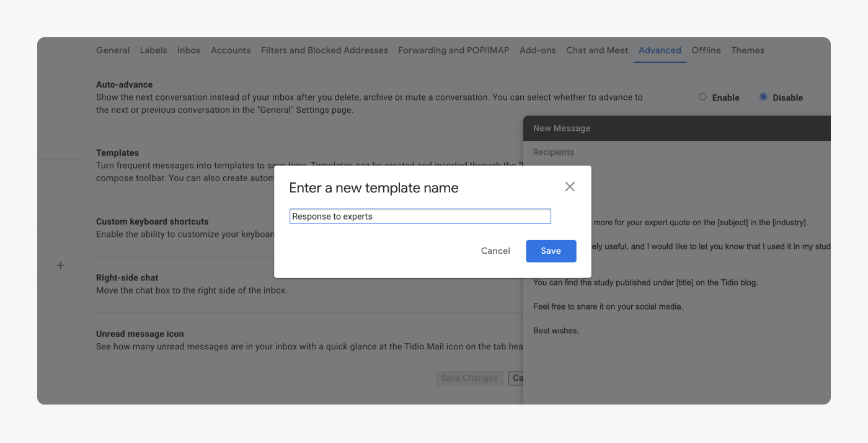Screen dimensions: 868x443
Task: Select the Disable radio button for Auto-advance
Action: 763,97
